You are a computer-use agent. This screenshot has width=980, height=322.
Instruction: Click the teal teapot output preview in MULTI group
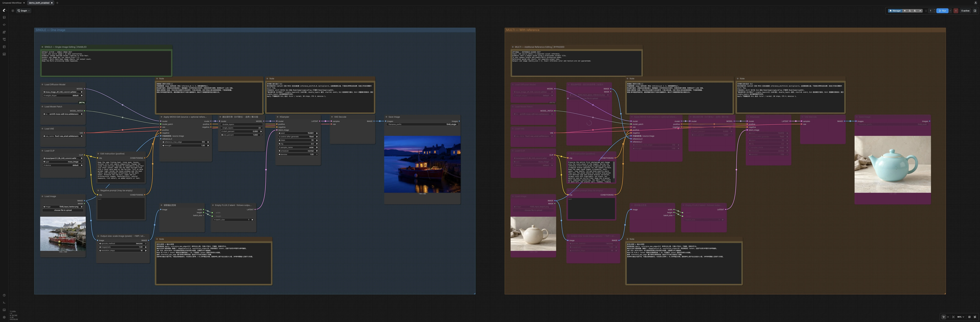(x=893, y=164)
